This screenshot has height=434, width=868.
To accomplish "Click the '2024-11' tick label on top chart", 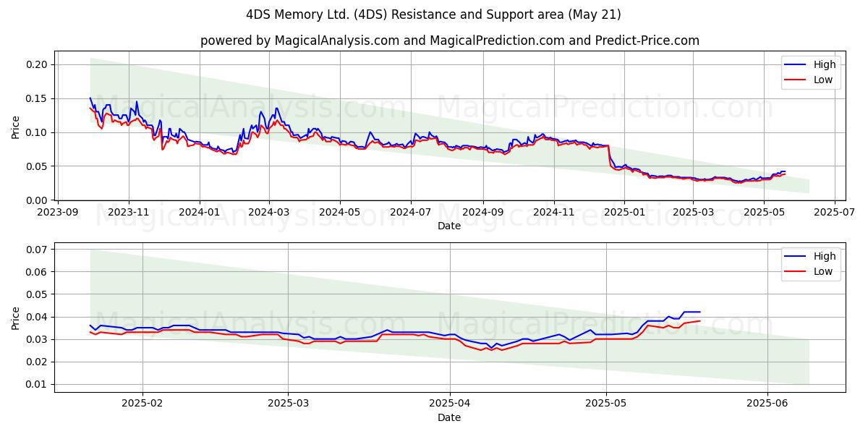I will (553, 212).
